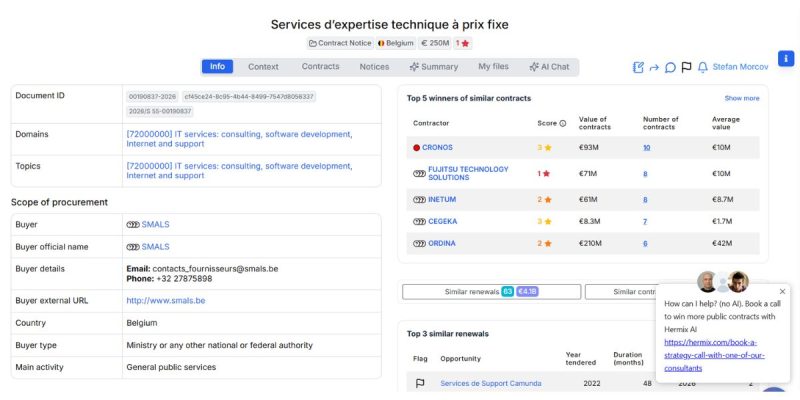The image size is (800, 400).
Task: Open the Notices tab
Action: 374,67
